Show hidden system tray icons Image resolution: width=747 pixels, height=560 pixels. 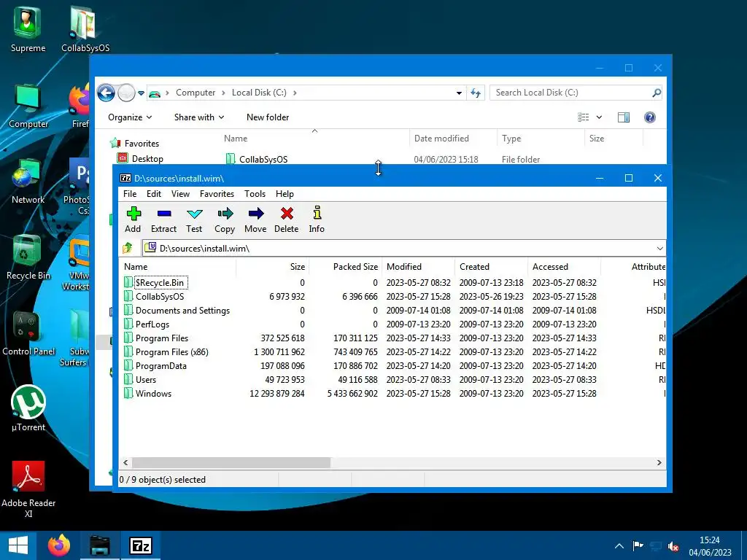click(x=619, y=545)
